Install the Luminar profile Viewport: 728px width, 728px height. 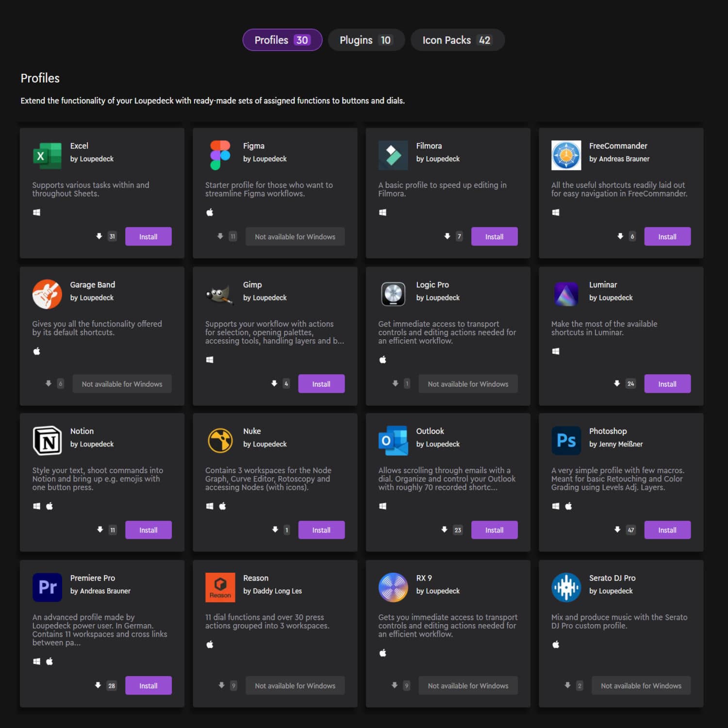tap(667, 384)
